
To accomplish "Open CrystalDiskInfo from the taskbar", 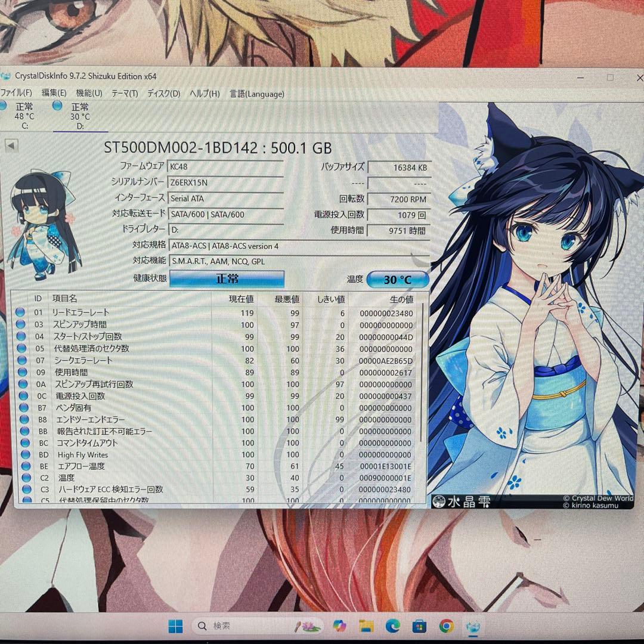I will coord(473,626).
